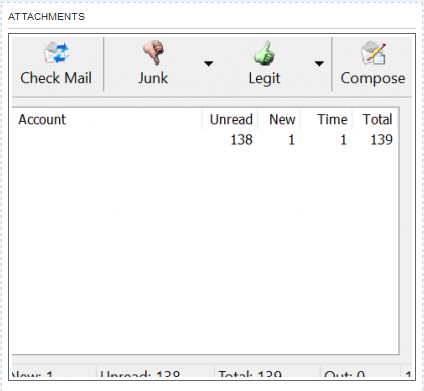Select the total count cell 139
This screenshot has height=391, width=424.
382,140
